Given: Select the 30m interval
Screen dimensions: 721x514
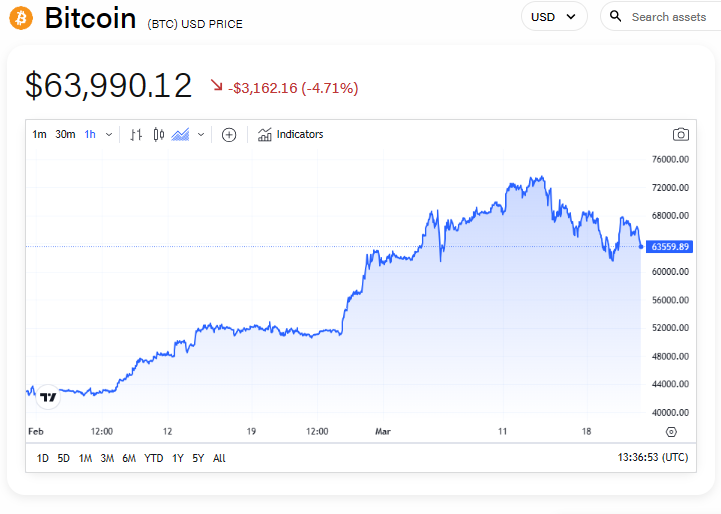Looking at the screenshot, I should pos(65,134).
